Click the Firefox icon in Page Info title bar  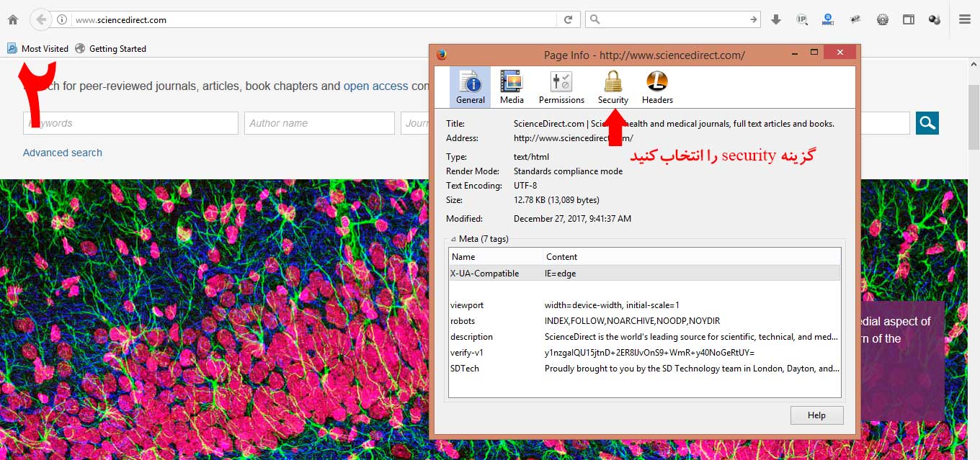pos(442,55)
